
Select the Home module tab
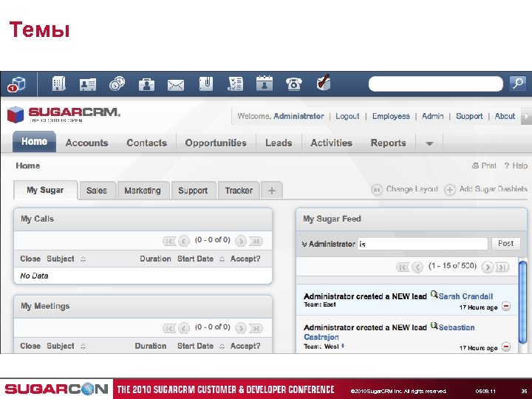[x=34, y=141]
